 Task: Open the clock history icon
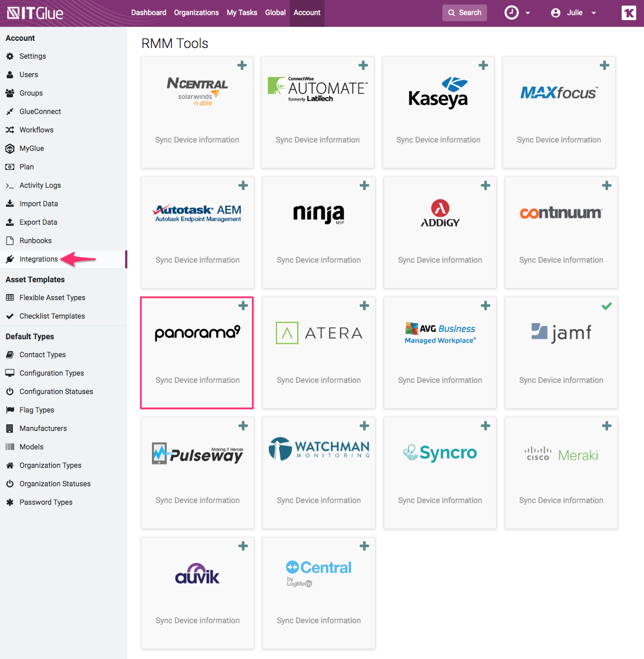(x=511, y=13)
